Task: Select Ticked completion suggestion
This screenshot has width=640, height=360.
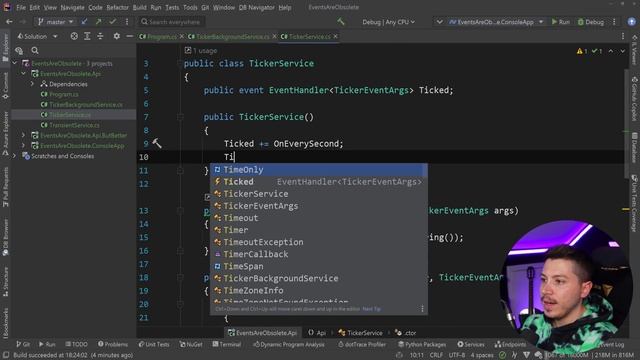Action: pos(319,182)
